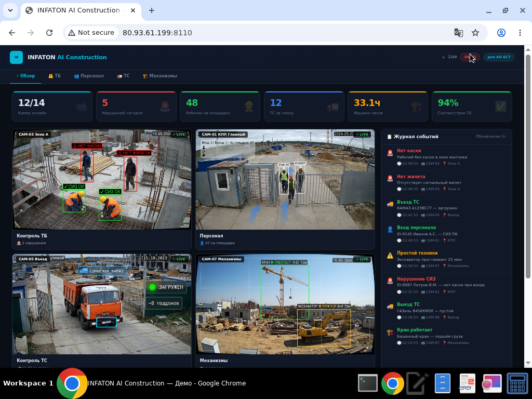Open the Простой техники event entry
Image resolution: width=532 pixels, height=399 pixels.
(x=446, y=260)
